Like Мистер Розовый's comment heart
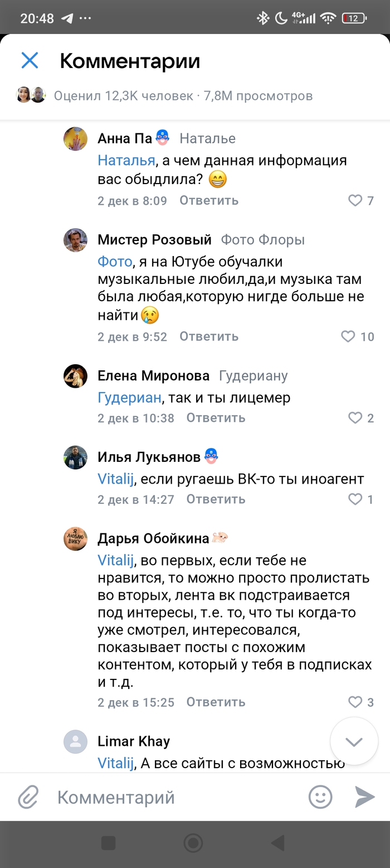The width and height of the screenshot is (390, 868). (x=348, y=336)
